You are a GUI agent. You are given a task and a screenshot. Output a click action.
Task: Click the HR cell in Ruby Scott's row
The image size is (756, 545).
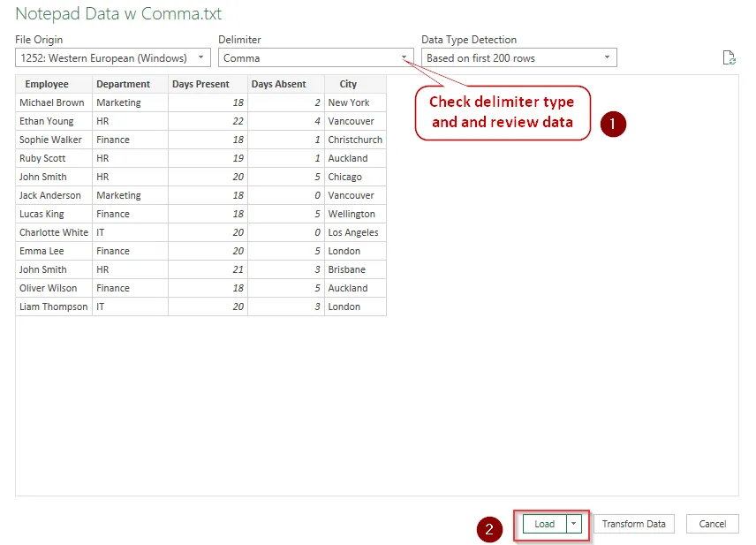coord(130,158)
